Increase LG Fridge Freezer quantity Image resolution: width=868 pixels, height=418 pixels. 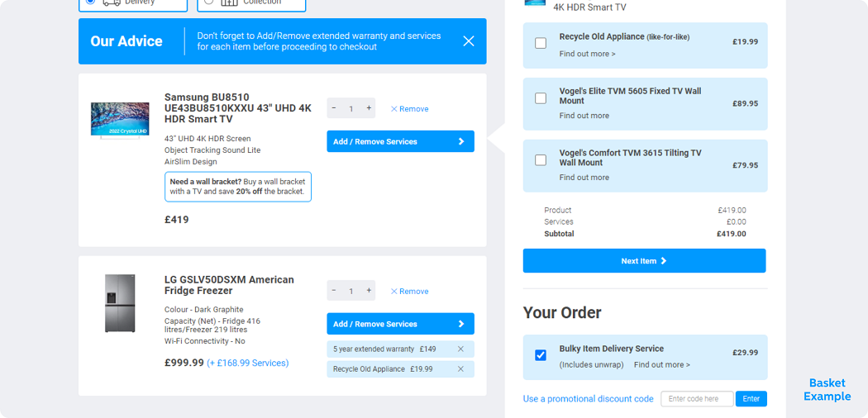pyautogui.click(x=369, y=291)
